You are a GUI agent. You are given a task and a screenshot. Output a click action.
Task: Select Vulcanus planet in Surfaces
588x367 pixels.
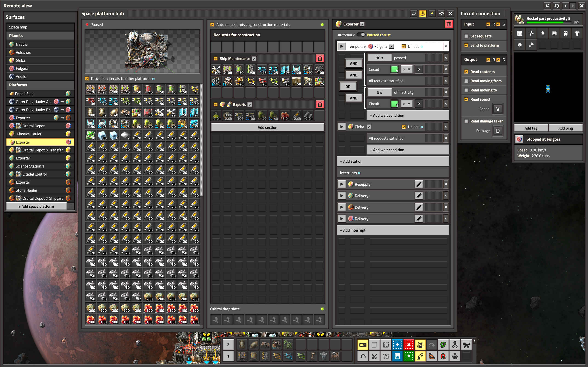[40, 52]
